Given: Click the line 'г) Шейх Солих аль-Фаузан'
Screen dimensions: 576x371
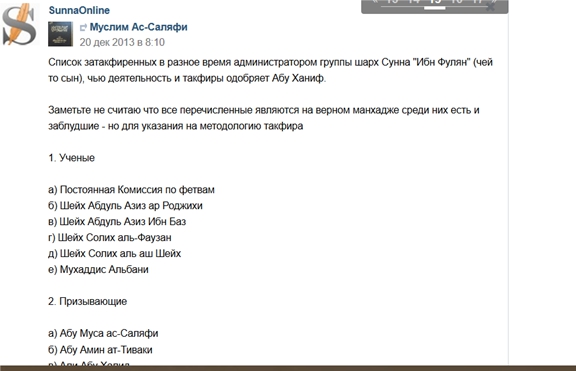Looking at the screenshot, I should pos(109,238).
